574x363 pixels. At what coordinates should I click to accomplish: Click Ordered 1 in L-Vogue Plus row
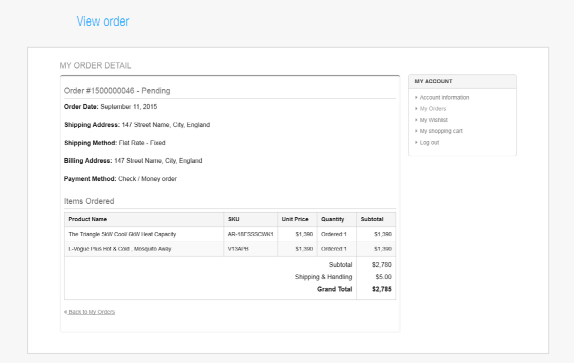[x=333, y=249]
